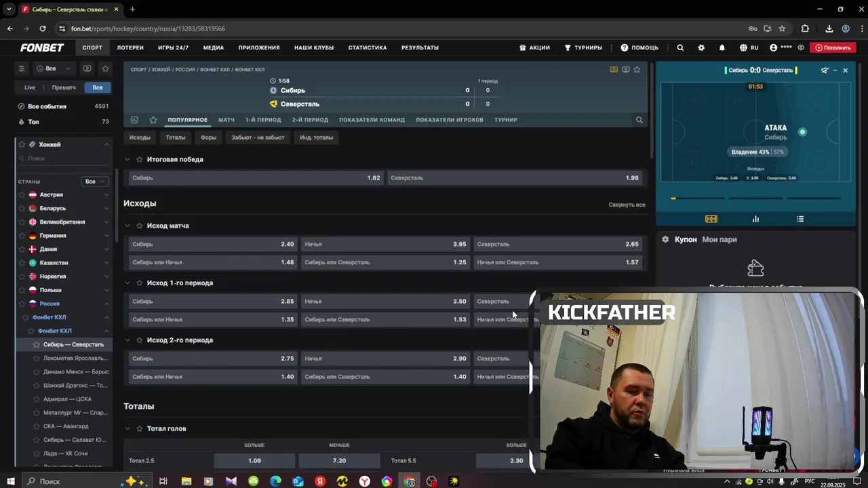Click Пополнить deposit button
This screenshot has width=868, height=488.
pos(833,47)
